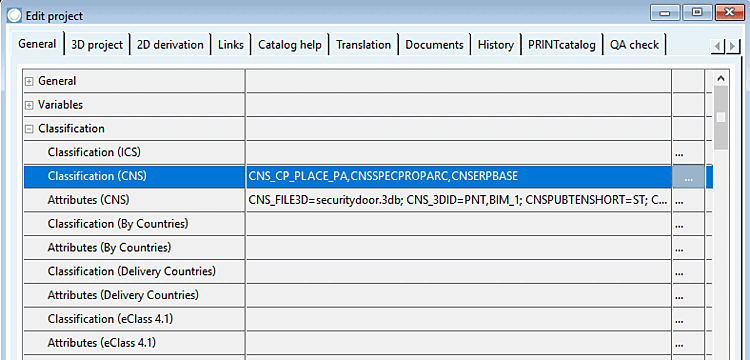Open the PRINTcatalog tab
The image size is (750, 360).
pyautogui.click(x=562, y=45)
